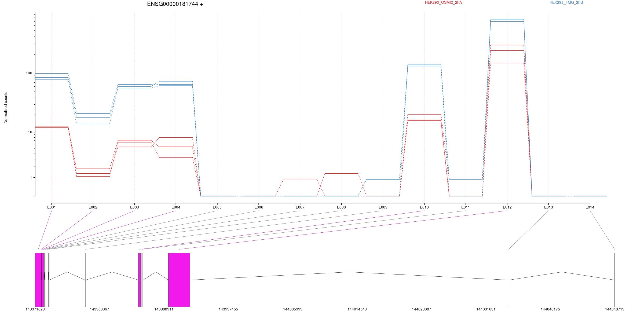This screenshot has width=644, height=322.
Task: Click exon label E009
Action: tap(383, 207)
